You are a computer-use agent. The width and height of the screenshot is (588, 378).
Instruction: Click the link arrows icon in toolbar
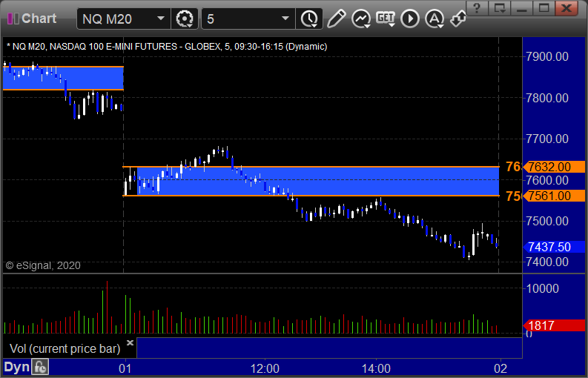(458, 19)
